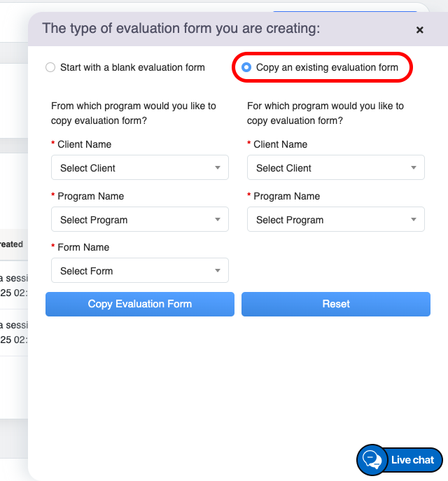The height and width of the screenshot is (481, 448).
Task: Click the partially hidden Created column header
Action: click(12, 244)
